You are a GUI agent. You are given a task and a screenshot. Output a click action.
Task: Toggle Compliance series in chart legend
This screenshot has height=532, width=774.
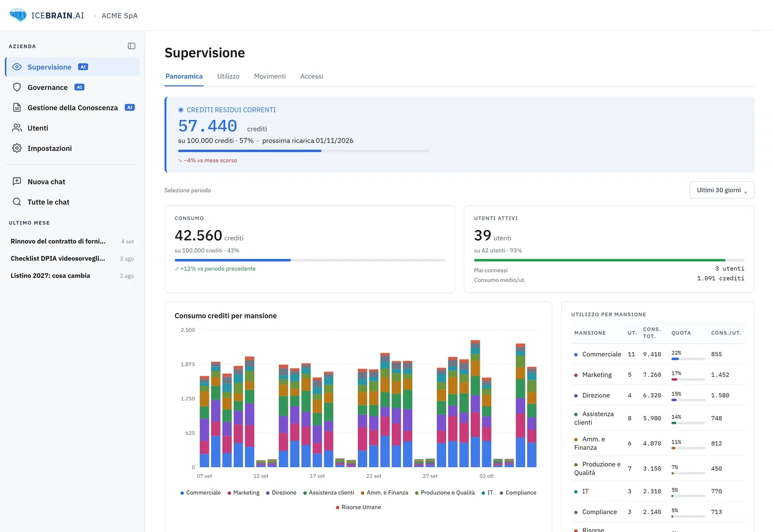(518, 492)
